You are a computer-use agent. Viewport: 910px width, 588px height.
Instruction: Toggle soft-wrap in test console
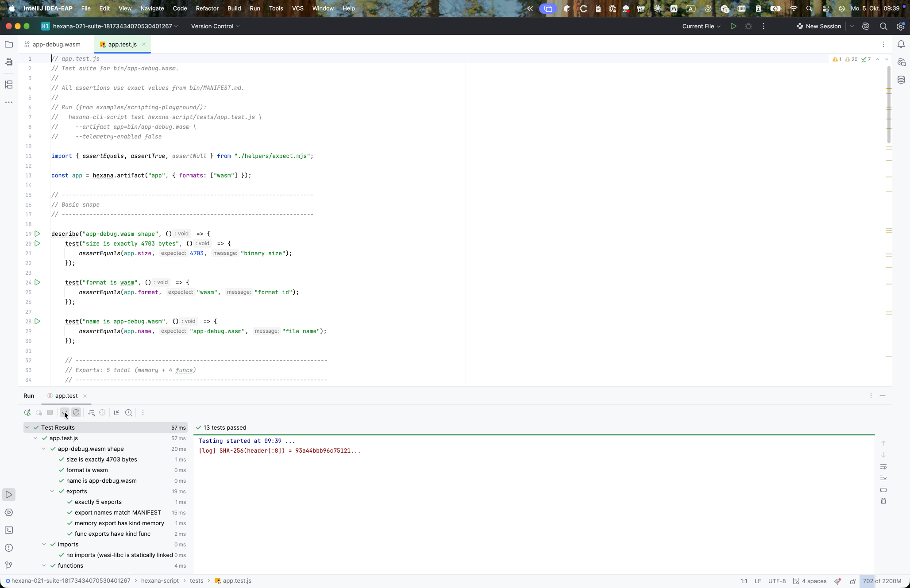click(x=883, y=466)
